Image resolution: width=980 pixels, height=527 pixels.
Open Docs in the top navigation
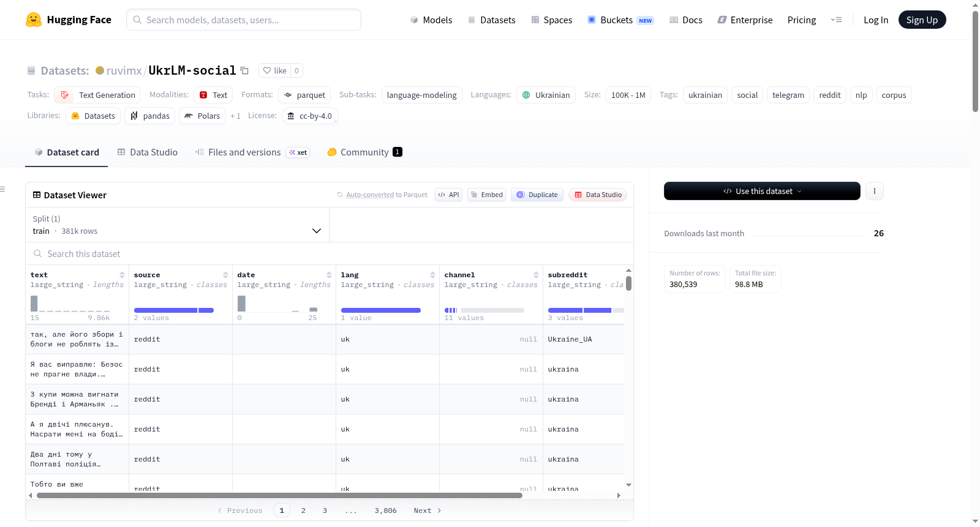click(x=686, y=20)
